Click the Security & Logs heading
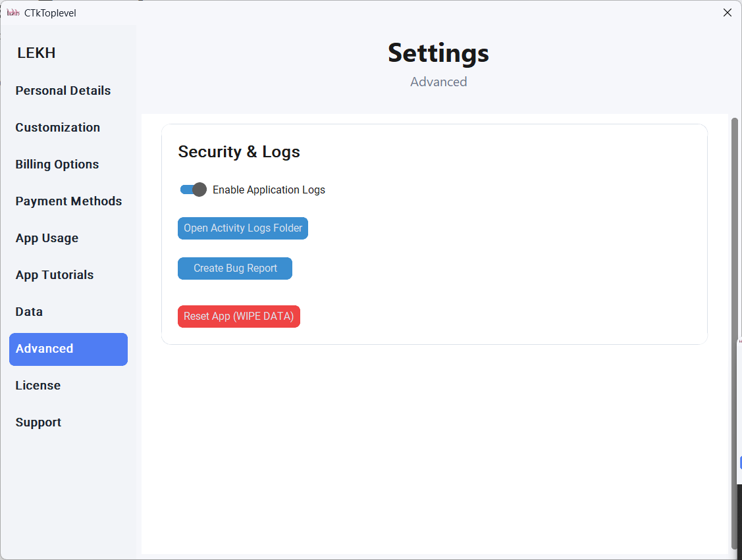 238,151
